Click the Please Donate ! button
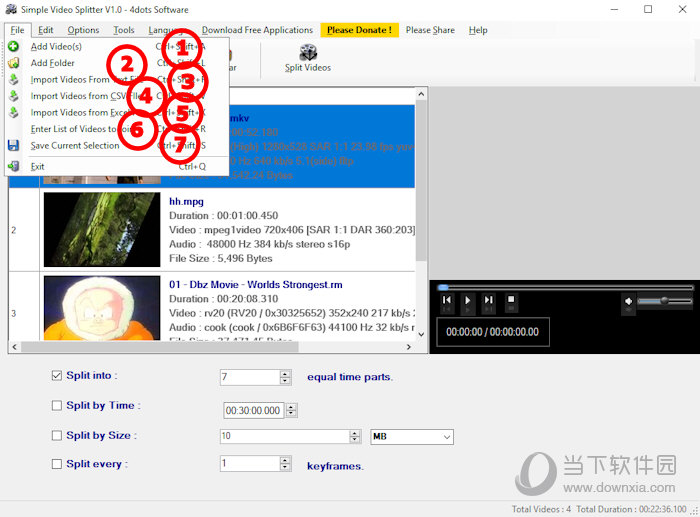This screenshot has width=700, height=517. click(359, 30)
